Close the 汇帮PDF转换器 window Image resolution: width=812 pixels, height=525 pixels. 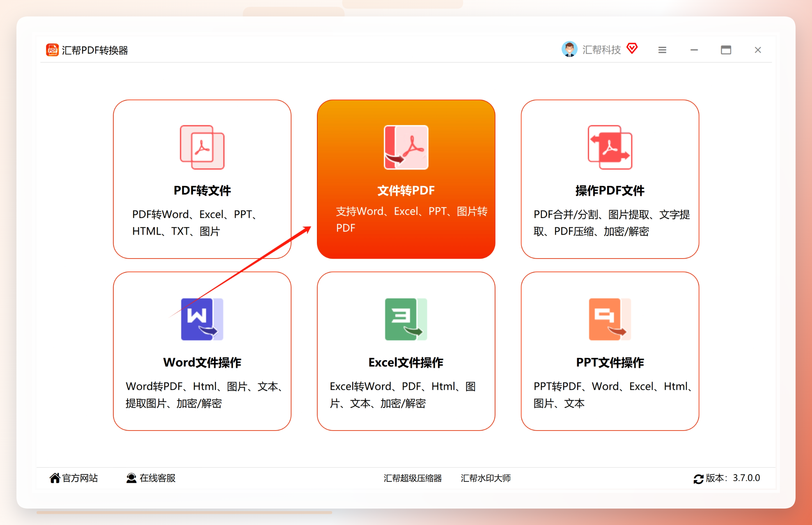(x=758, y=50)
